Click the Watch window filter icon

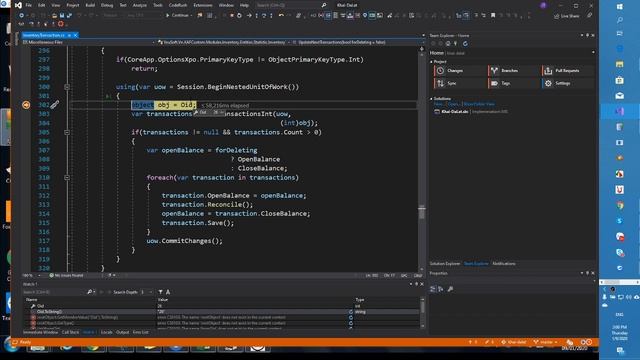point(160,292)
